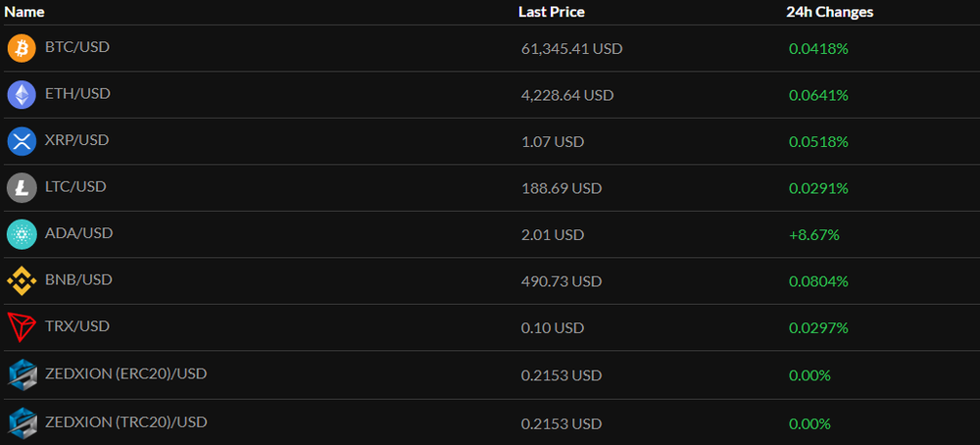Click the ADA/USD +8.67% change value
The height and width of the screenshot is (445, 980).
(813, 235)
